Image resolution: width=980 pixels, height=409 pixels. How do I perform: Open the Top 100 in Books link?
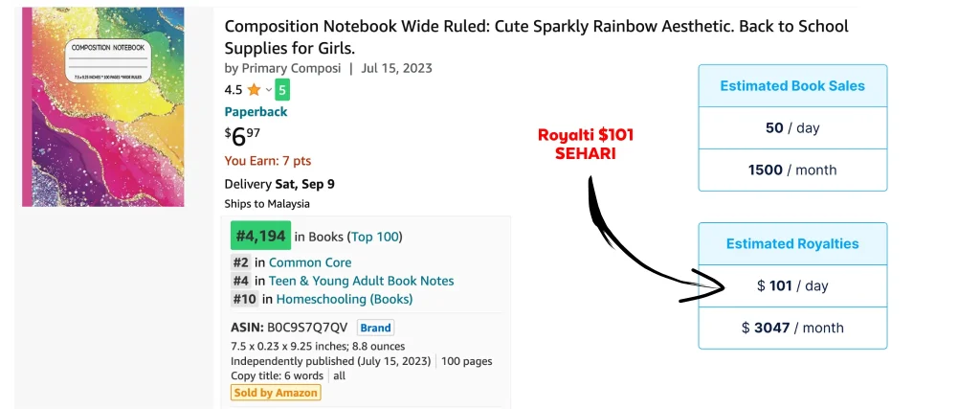click(375, 237)
